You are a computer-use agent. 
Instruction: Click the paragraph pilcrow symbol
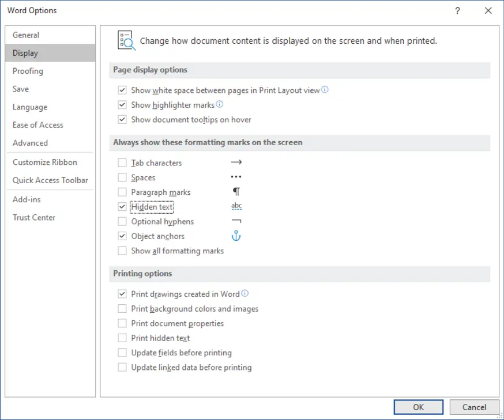point(236,192)
